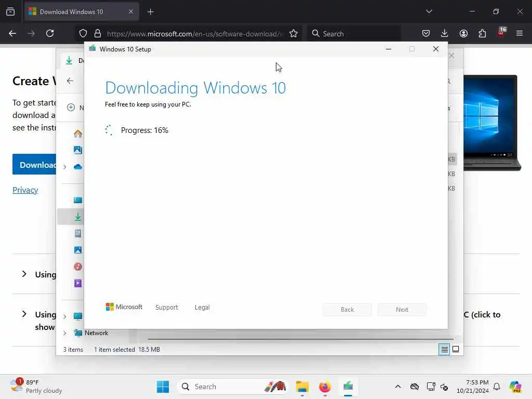Open the Firefox application menu
The image size is (532, 399).
[x=520, y=33]
